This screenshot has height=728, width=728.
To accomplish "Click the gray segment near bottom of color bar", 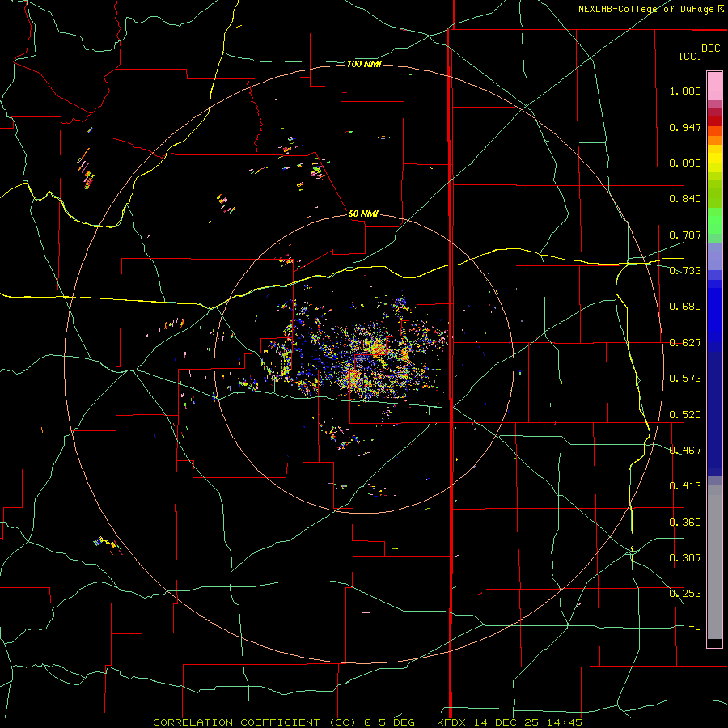I will (714, 562).
